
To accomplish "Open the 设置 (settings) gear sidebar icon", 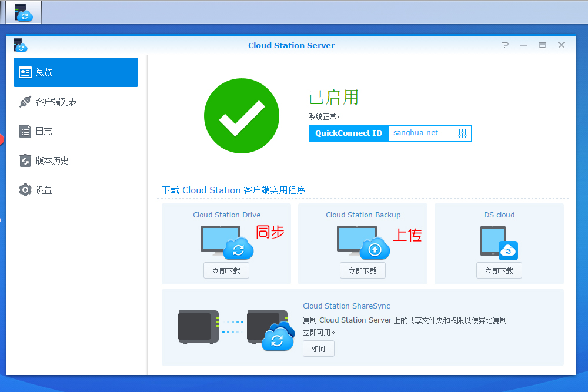I will [x=25, y=189].
